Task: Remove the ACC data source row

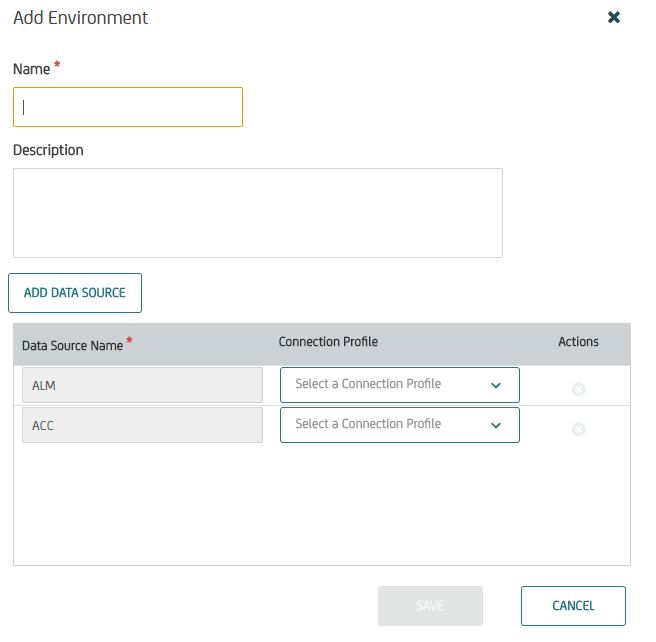Action: click(x=578, y=429)
